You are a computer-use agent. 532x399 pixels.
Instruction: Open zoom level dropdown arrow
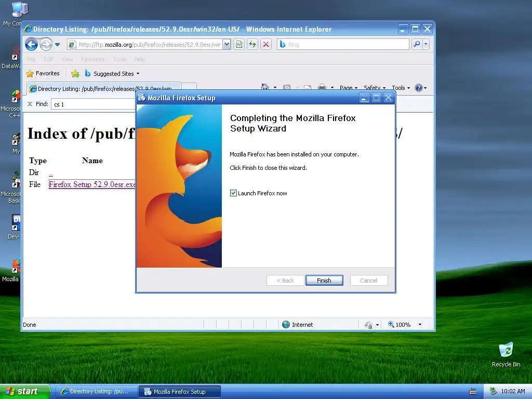(420, 325)
